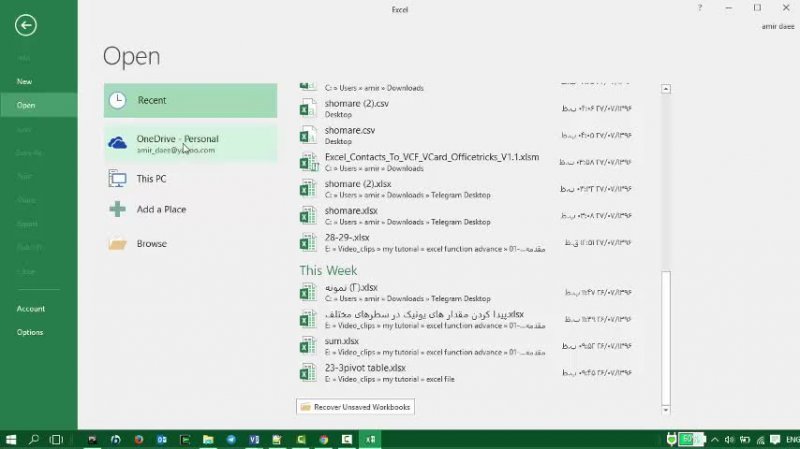Click the back arrow to exit Backstage
This screenshot has height=449, width=800.
click(x=26, y=26)
